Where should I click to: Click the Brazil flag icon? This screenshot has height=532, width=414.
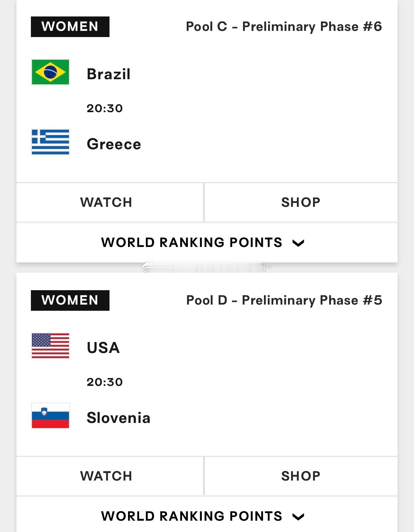50,72
